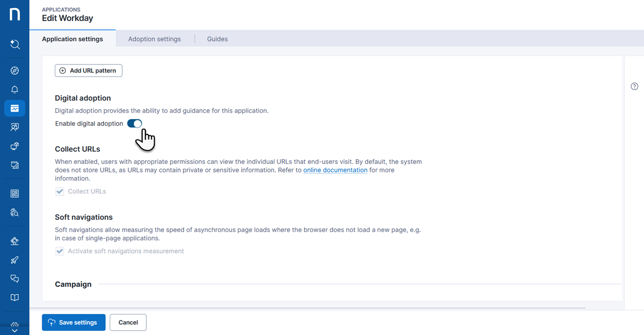Open the search icon in sidebar
644x335 pixels.
pos(15,45)
